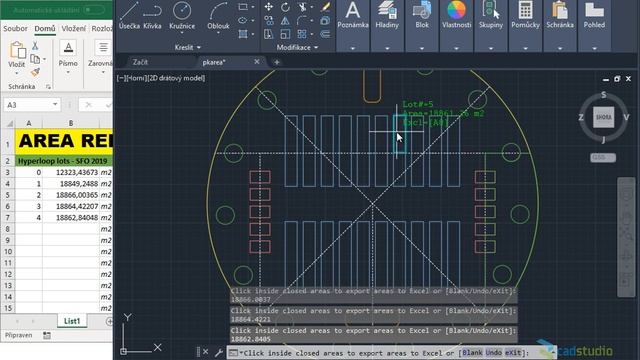
Task: Choose Undo option in command line
Action: pos(493,352)
